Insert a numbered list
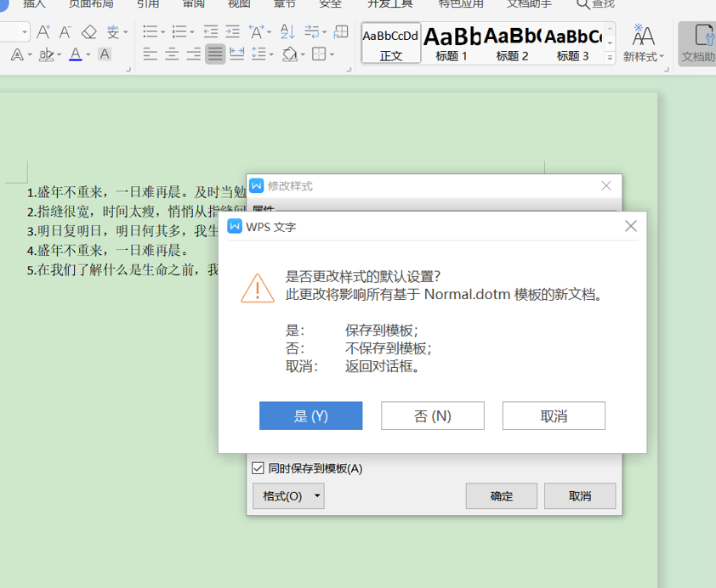Viewport: 716px width, 588px height. (x=179, y=32)
